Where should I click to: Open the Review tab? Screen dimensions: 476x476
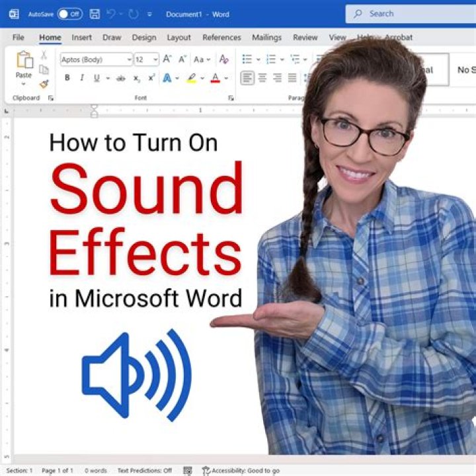(305, 37)
